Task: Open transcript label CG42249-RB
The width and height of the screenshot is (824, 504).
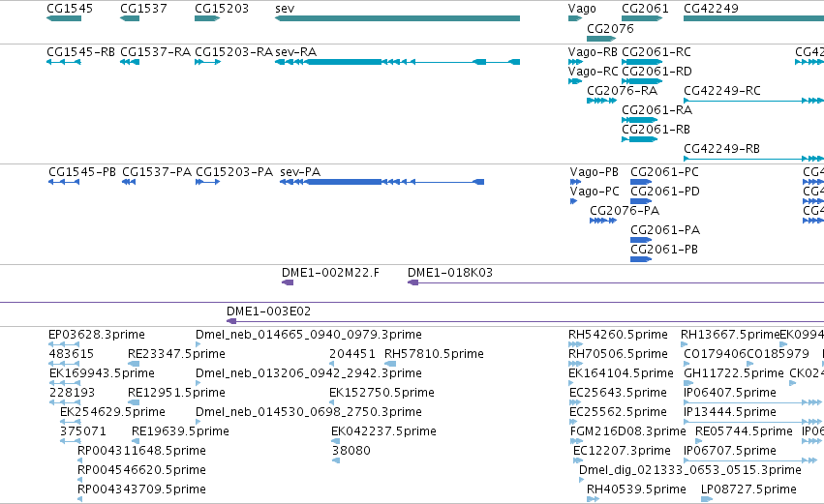Action: (721, 149)
